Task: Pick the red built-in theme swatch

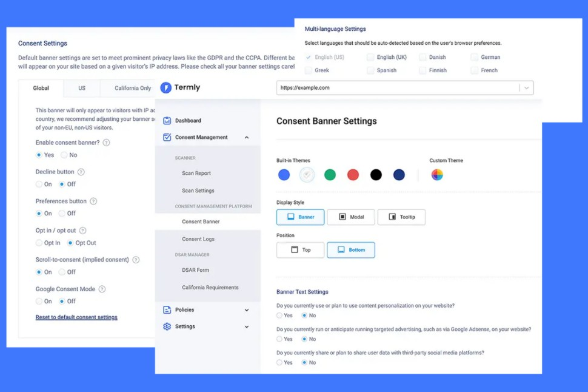Action: click(x=353, y=175)
